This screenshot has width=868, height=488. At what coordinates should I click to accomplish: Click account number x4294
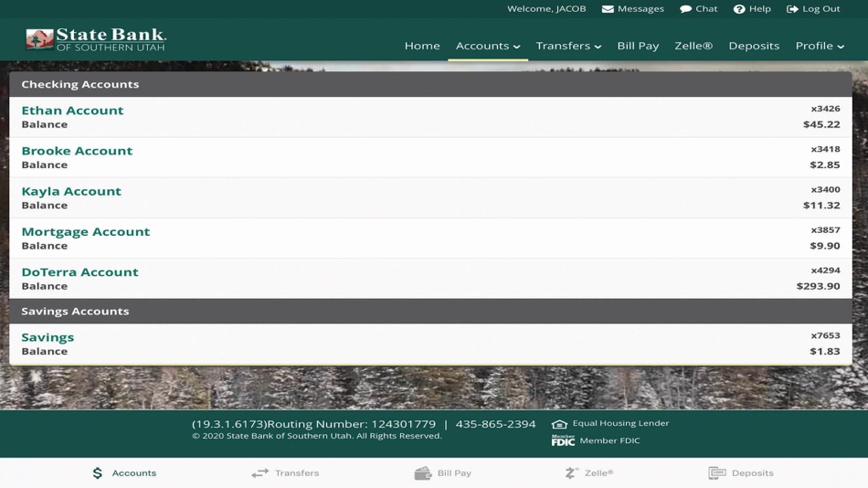pos(825,271)
